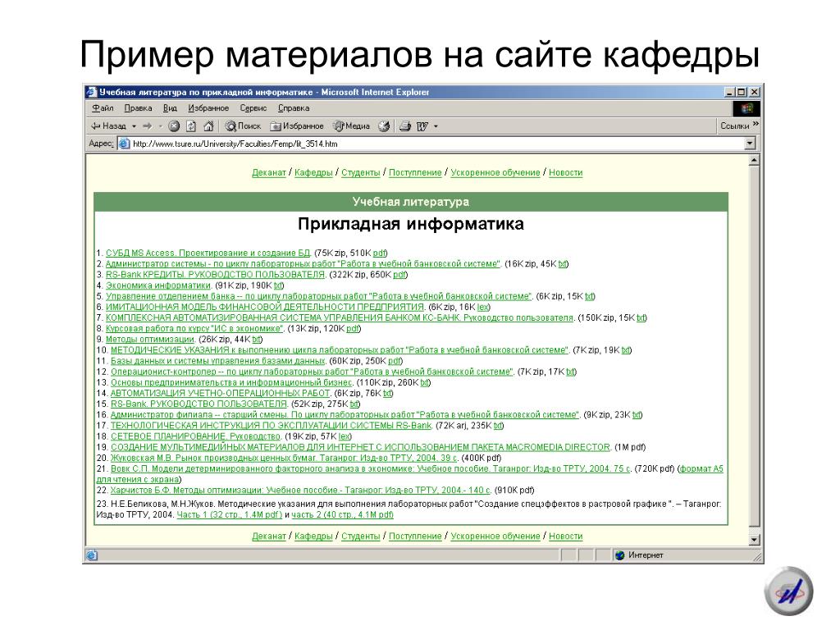
Task: Click the Интернет zone globe icon in status bar
Action: tap(620, 555)
